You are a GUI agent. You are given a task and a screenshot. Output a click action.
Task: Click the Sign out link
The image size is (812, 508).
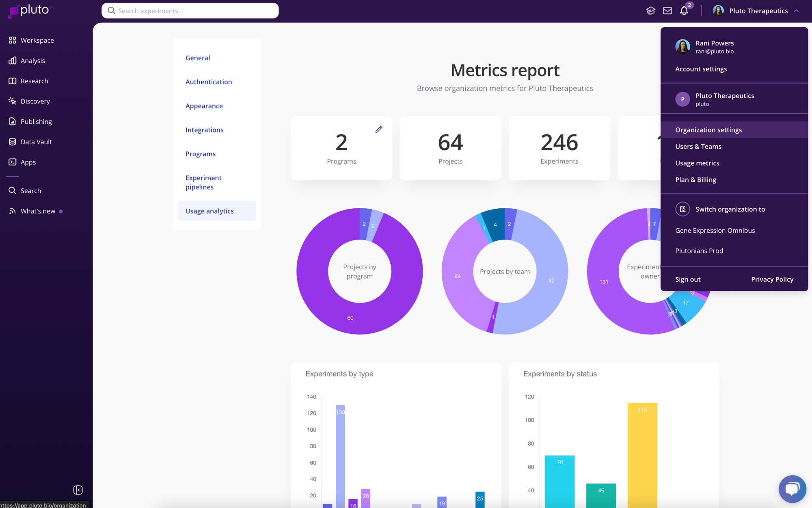pyautogui.click(x=688, y=279)
